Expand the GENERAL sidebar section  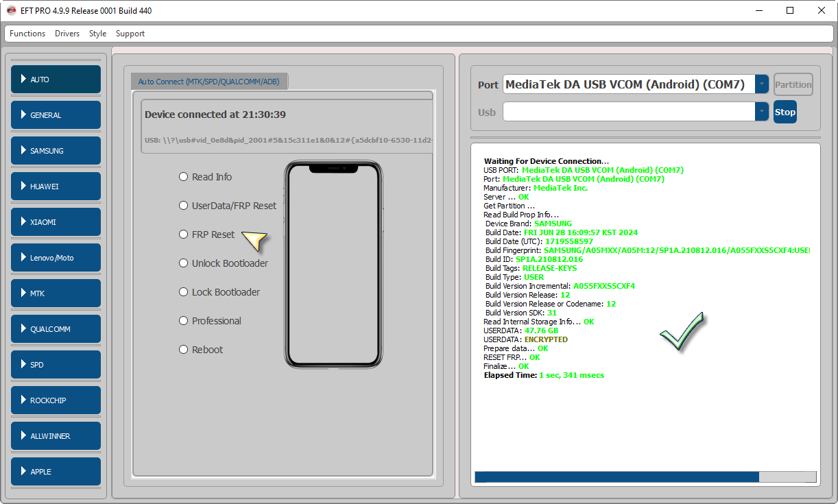point(56,115)
